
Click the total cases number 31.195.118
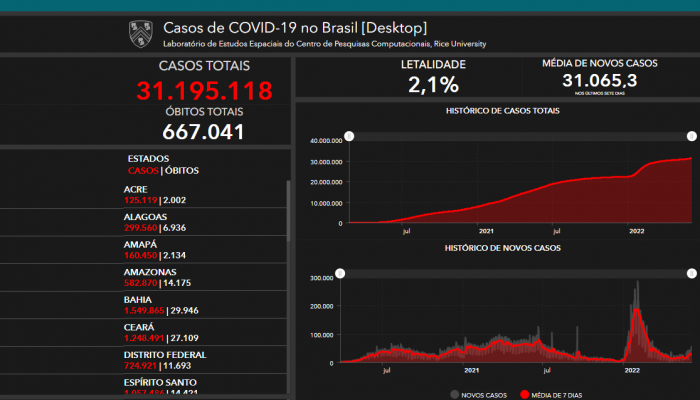click(x=205, y=91)
